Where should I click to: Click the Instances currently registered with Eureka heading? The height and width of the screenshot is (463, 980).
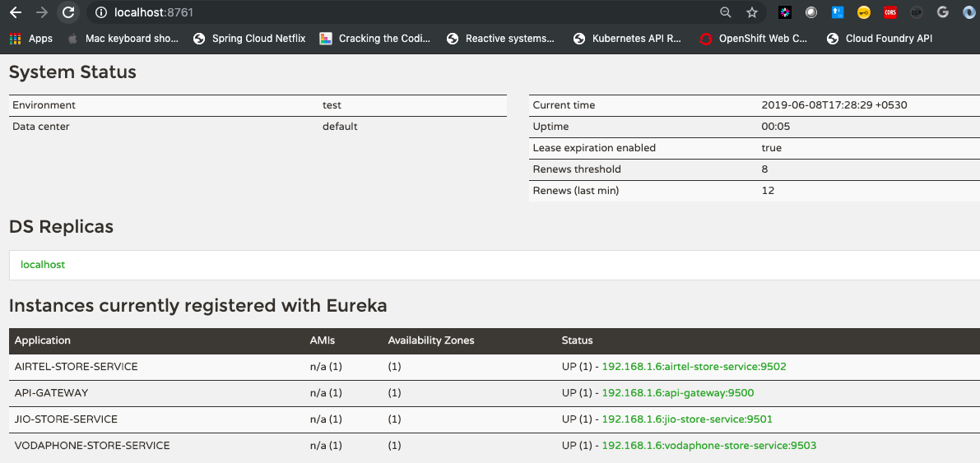point(198,306)
